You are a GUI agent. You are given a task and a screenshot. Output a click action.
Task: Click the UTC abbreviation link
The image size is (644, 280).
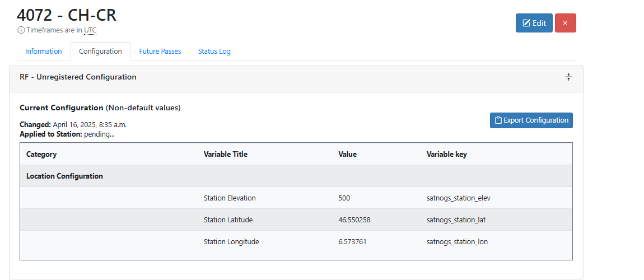90,30
